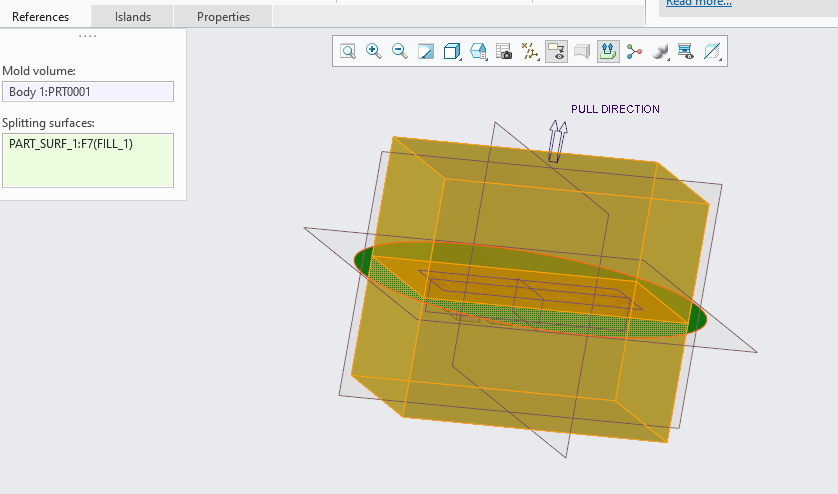Follow the Read more... link

point(699,3)
